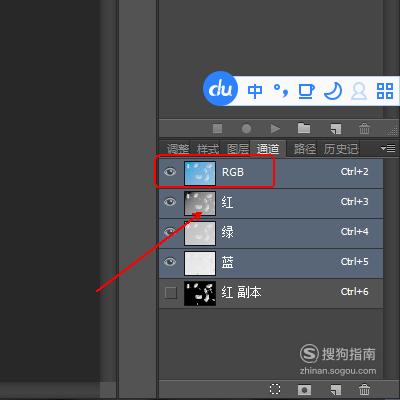Click the 蓝 channel thumbnail
Viewport: 400px width, 400px height.
click(200, 263)
